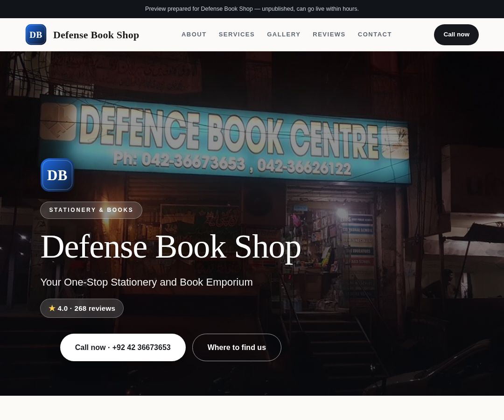Click Call now · +92 42 36673653 button
Screen dimensions: 504x420
click(123, 347)
